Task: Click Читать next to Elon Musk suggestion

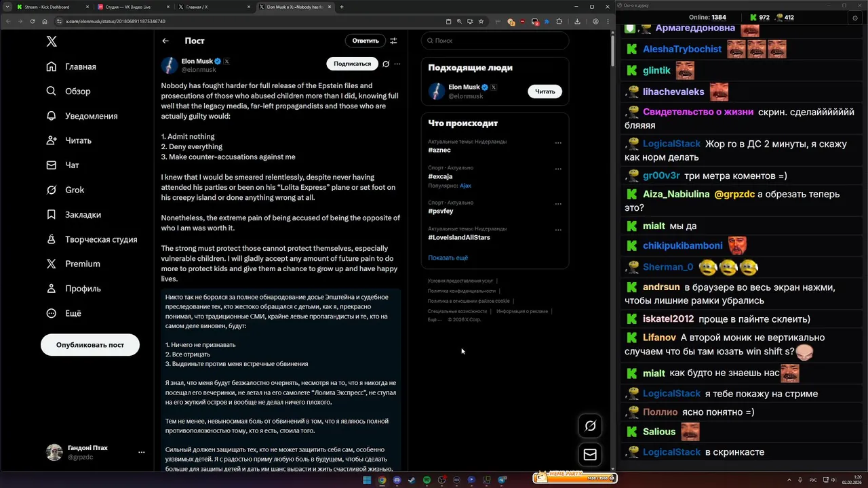Action: click(545, 91)
